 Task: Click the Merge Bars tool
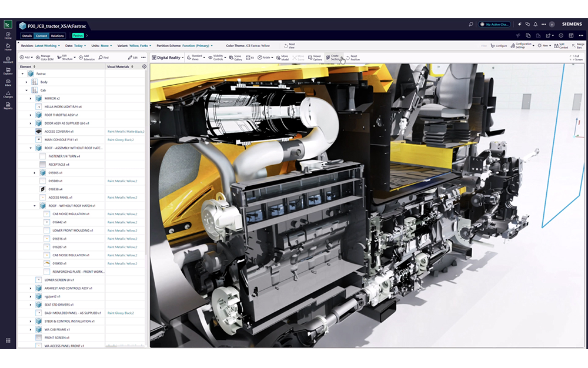578,45
